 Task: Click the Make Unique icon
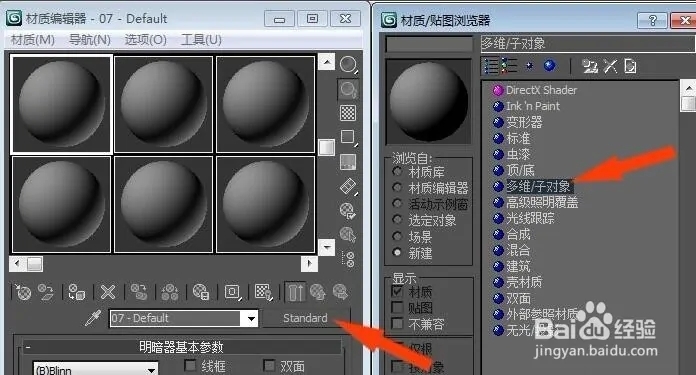pyautogui.click(x=170, y=292)
